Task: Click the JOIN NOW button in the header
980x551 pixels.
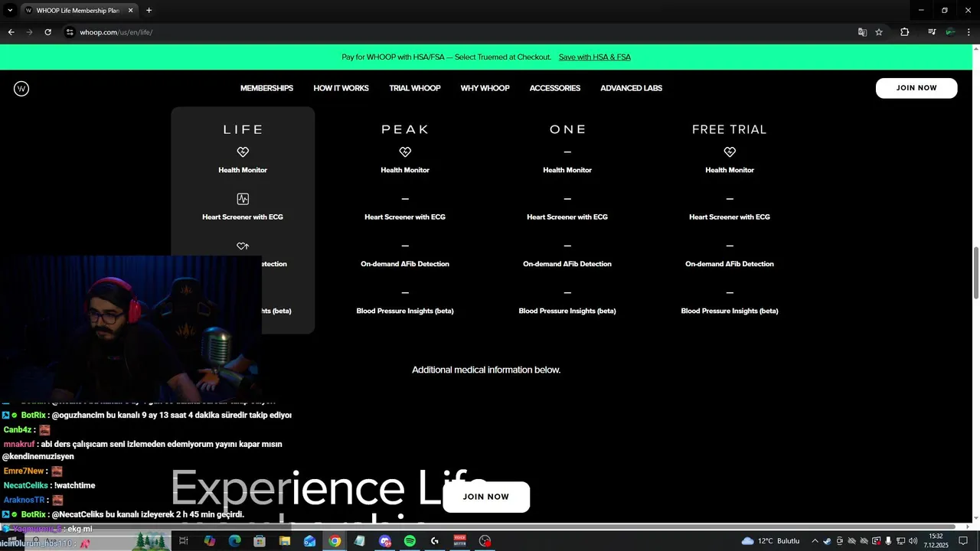Action: [916, 88]
